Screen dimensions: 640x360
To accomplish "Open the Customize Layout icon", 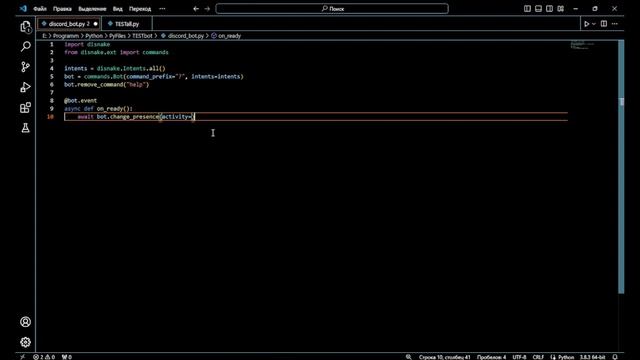I will click(x=560, y=9).
